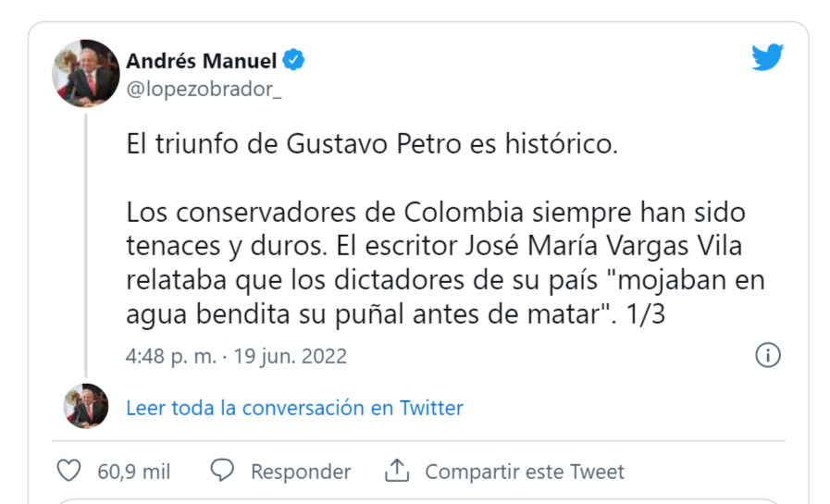Click the sentence about Gustavo Petro's triumph
This screenshot has width=830, height=504.
point(371,144)
